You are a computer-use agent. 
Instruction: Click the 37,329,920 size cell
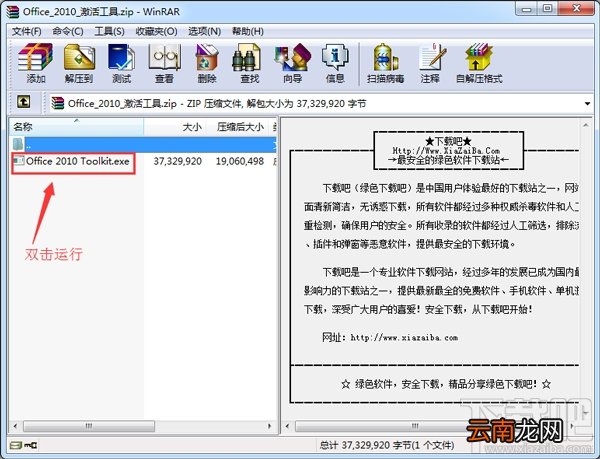(178, 161)
